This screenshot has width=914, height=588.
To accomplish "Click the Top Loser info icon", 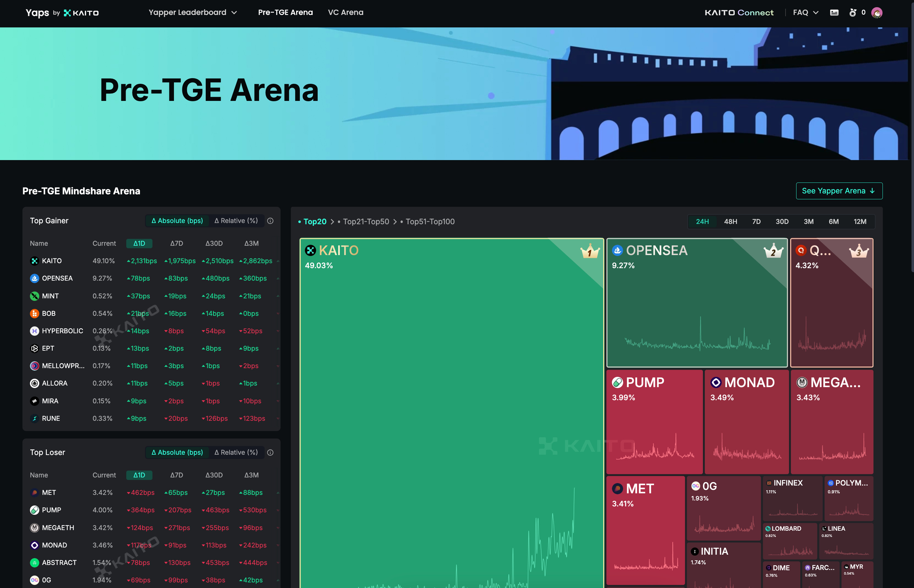I will [270, 453].
